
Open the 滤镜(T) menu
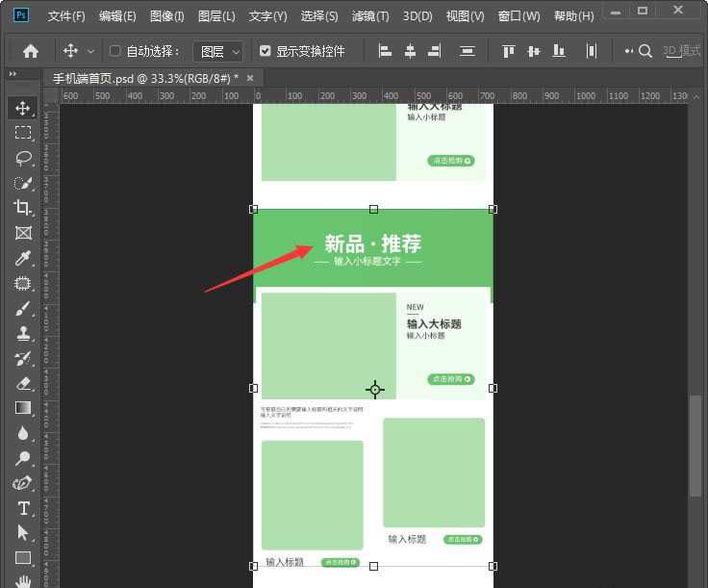pos(370,16)
